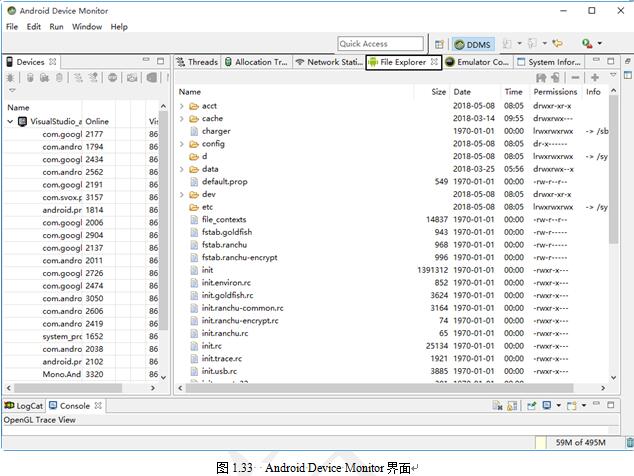634x476 pixels.
Task: Click the push file onto device icon
Action: click(556, 77)
